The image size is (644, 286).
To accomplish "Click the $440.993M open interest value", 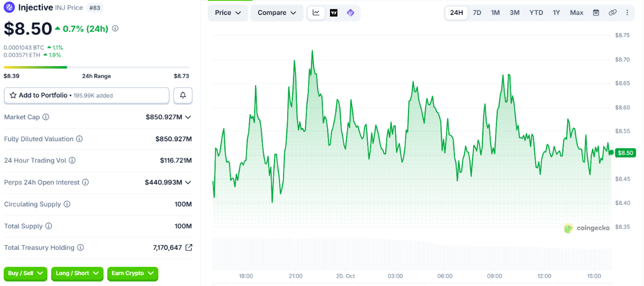I will [x=163, y=182].
